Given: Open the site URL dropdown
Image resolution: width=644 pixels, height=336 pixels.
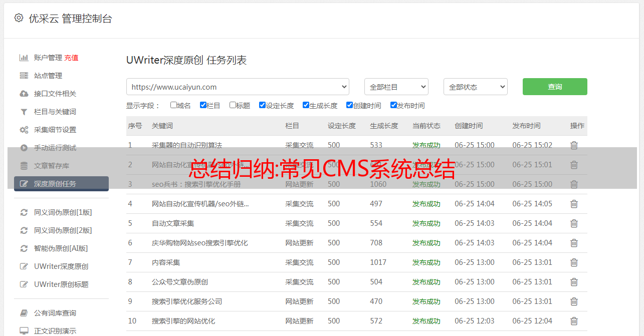Looking at the screenshot, I should click(x=238, y=87).
